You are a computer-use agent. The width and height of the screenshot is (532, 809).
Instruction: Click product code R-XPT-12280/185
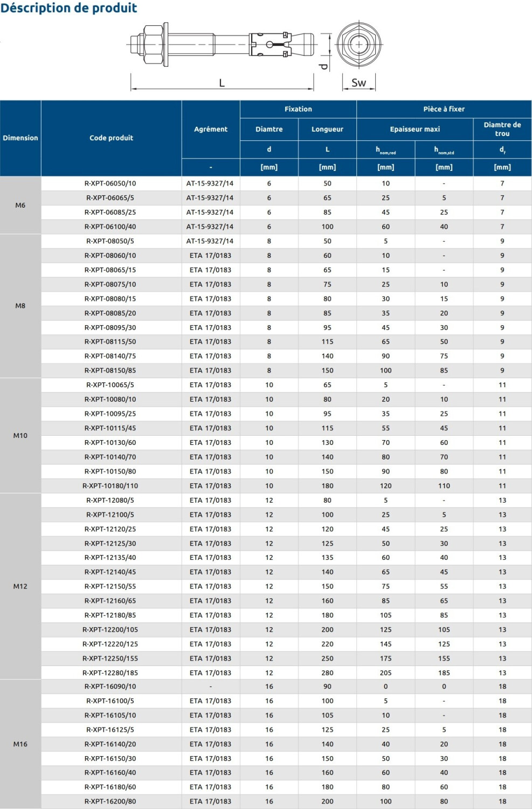(x=110, y=673)
